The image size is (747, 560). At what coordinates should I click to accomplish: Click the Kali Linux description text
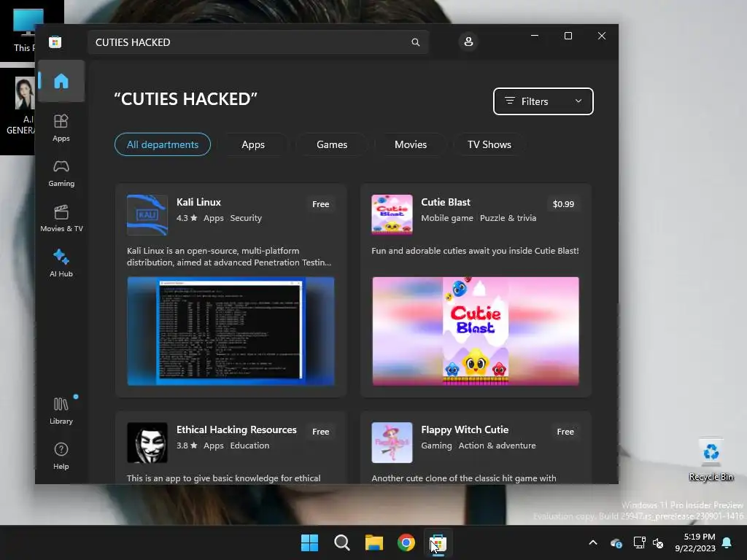(x=228, y=257)
